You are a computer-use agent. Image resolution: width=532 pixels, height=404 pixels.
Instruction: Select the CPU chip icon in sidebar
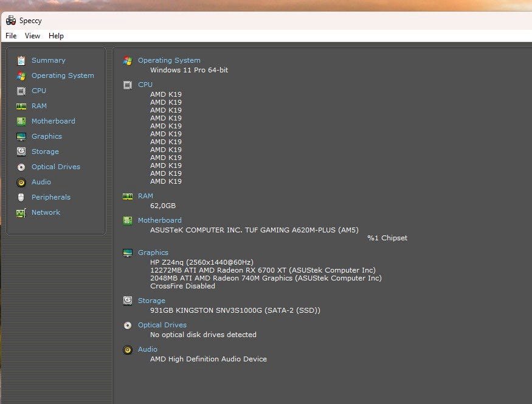click(x=21, y=91)
